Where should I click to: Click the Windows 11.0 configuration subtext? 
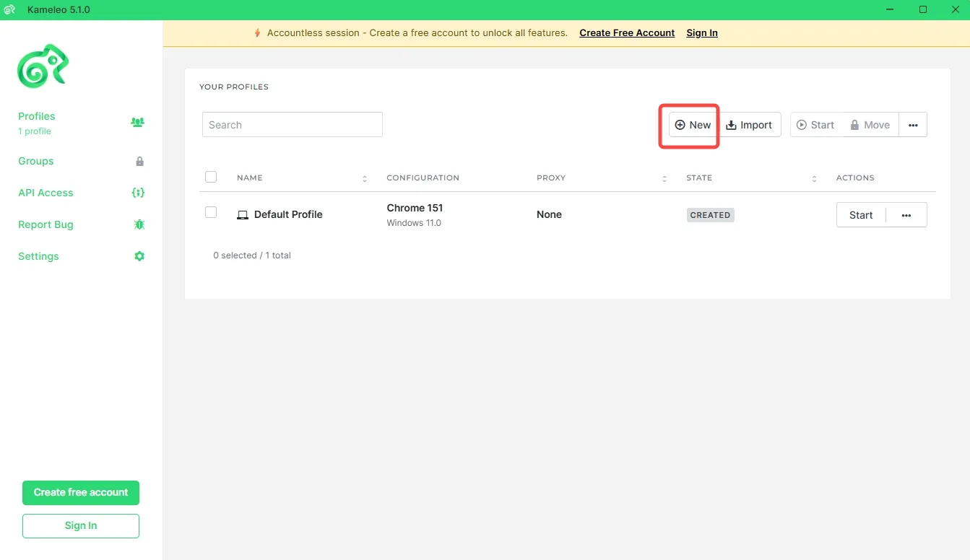pos(414,223)
